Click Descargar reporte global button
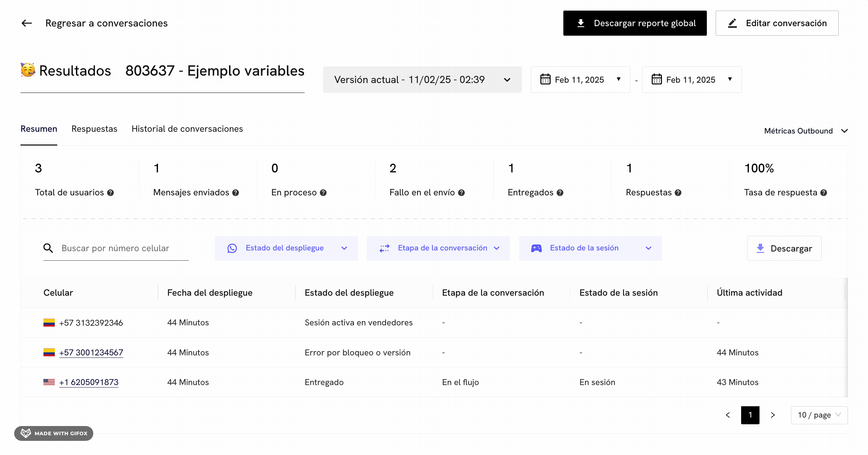868x455 pixels. [x=635, y=23]
